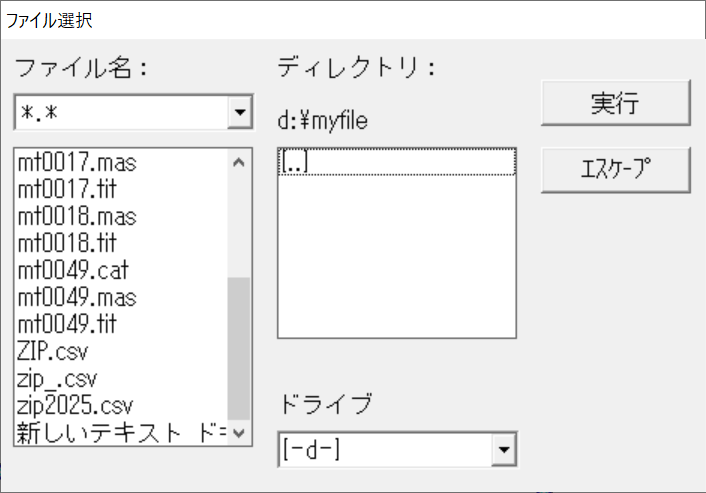Click the 実行 button
This screenshot has width=706, height=493.
tap(615, 104)
